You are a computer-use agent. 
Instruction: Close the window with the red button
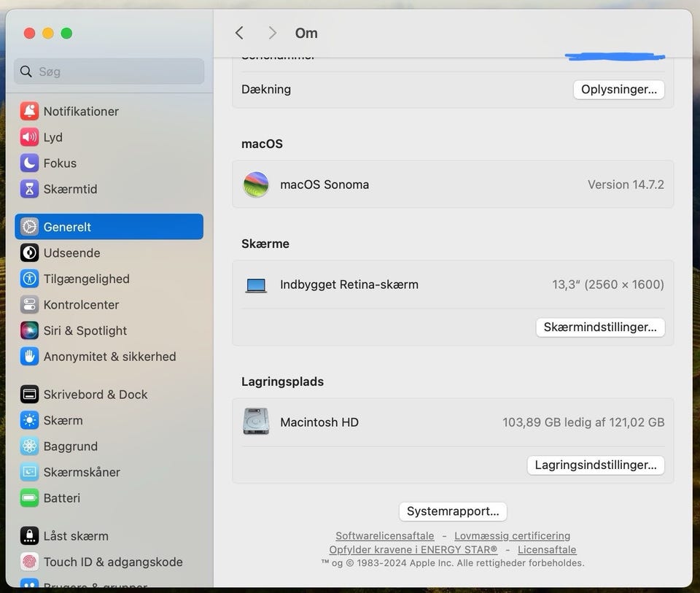29,33
